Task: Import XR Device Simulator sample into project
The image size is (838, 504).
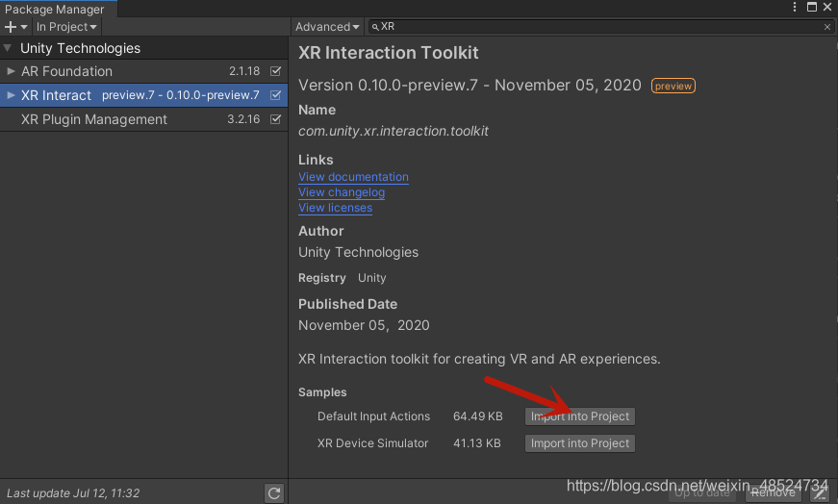Action: coord(580,443)
